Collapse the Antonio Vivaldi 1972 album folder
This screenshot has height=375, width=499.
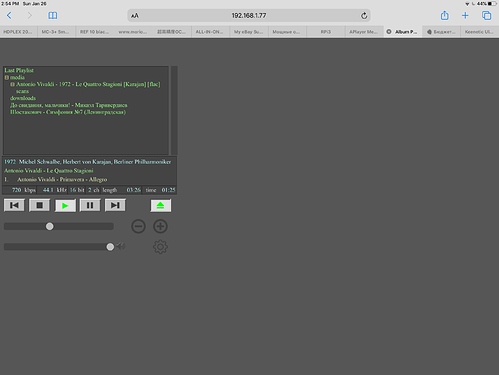coord(12,84)
